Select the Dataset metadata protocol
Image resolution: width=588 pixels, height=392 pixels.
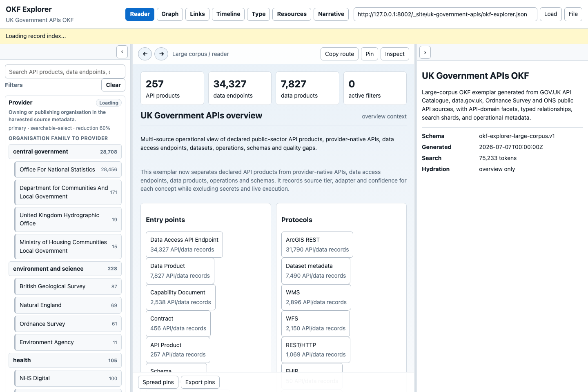click(x=316, y=271)
